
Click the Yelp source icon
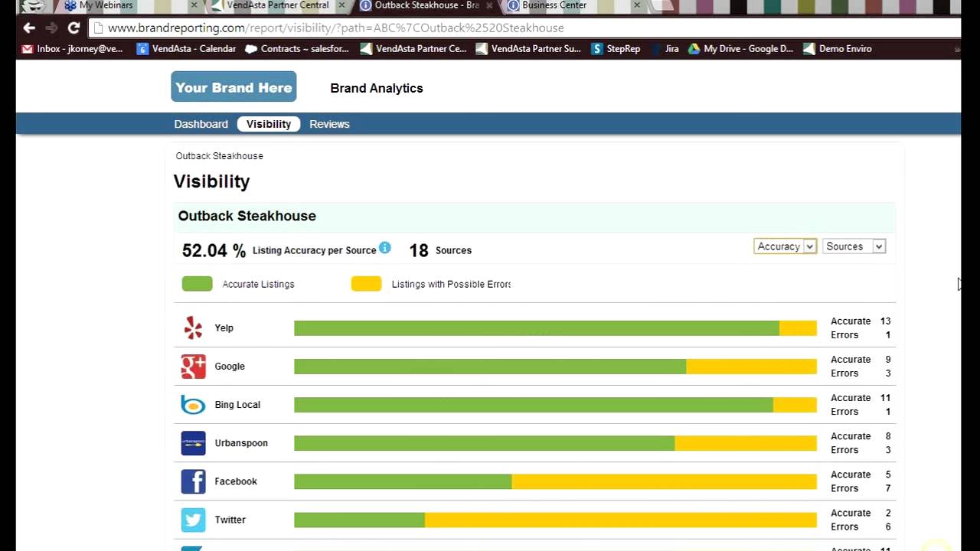pos(193,328)
